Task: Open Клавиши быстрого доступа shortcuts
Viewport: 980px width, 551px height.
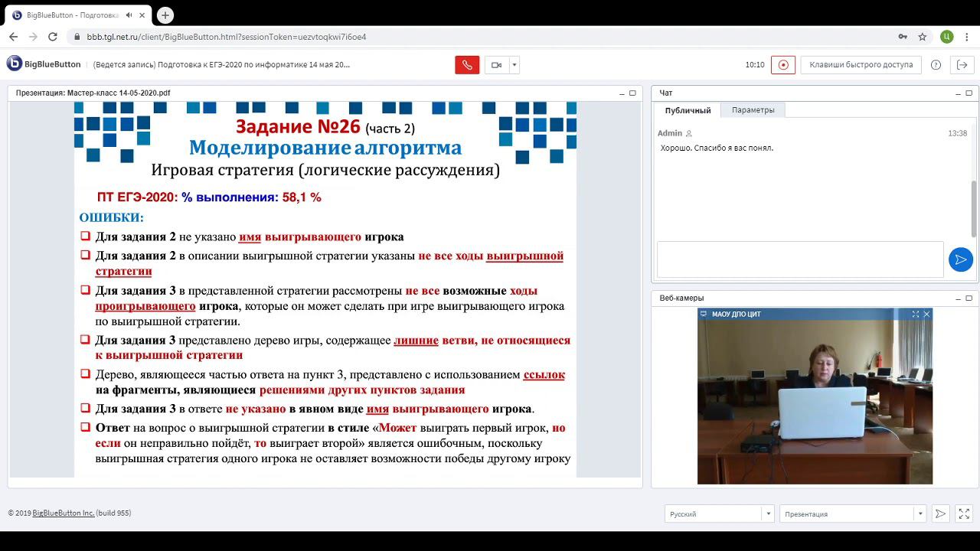Action: coord(861,65)
